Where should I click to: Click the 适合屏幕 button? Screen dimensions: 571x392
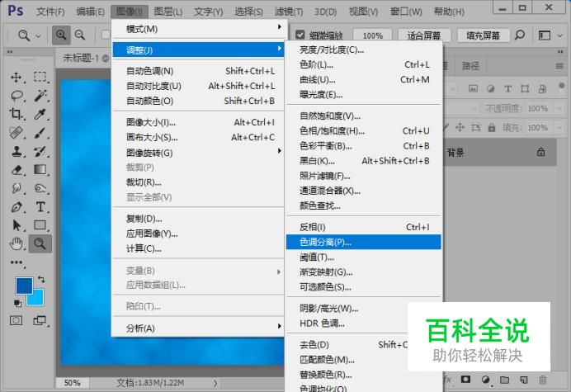pos(424,35)
